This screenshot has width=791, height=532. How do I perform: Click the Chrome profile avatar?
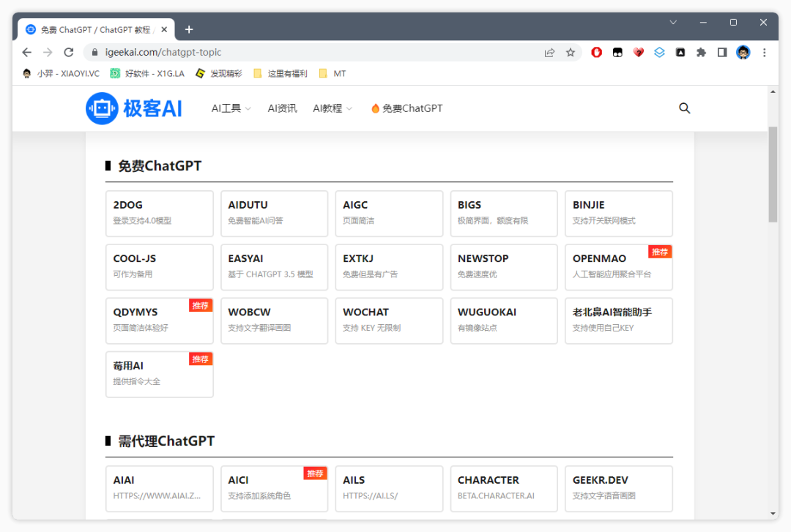[x=743, y=52]
